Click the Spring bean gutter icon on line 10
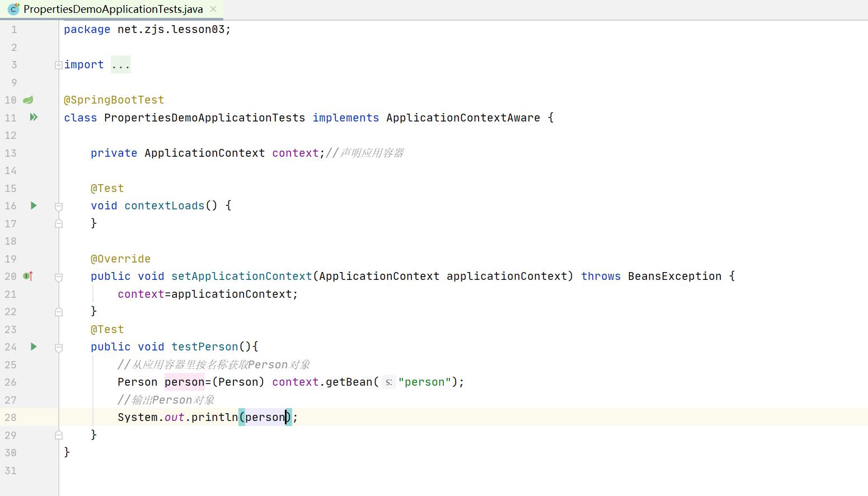The height and width of the screenshot is (496, 868). 28,100
